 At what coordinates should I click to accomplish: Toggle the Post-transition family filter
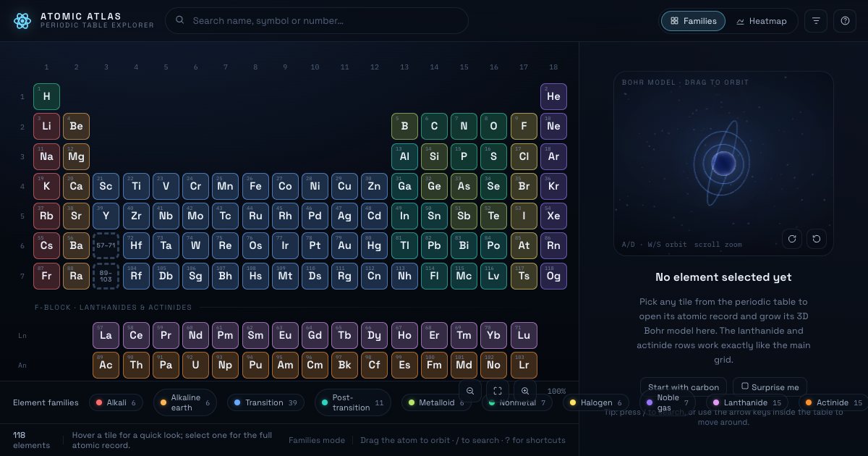[x=353, y=402]
